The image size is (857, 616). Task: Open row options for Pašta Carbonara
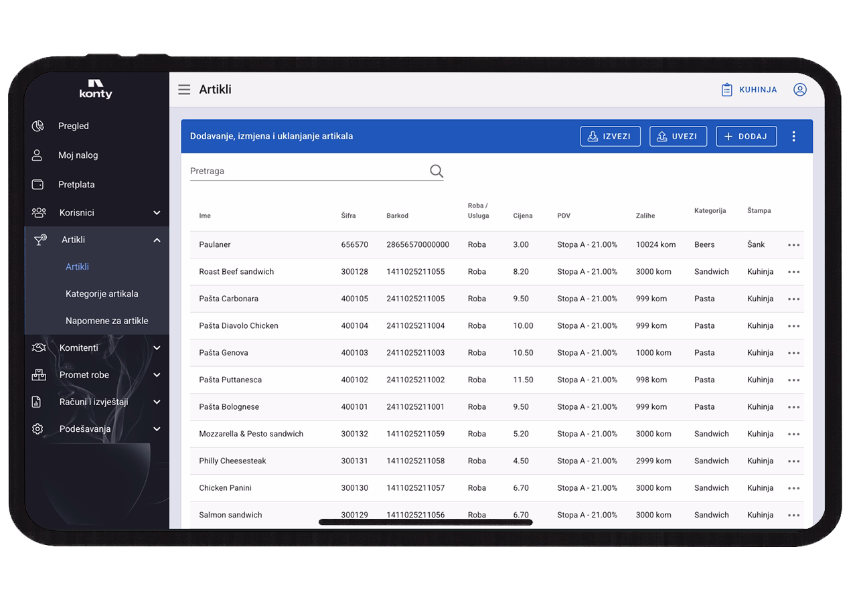794,299
